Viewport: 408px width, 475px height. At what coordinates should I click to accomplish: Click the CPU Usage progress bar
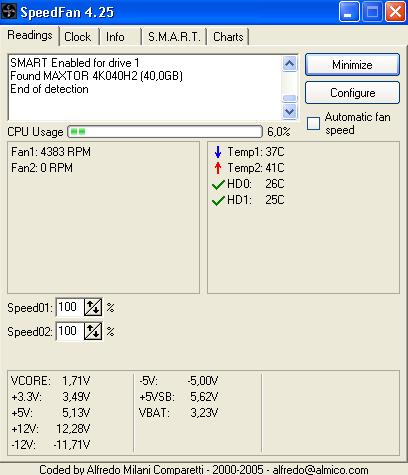(165, 132)
